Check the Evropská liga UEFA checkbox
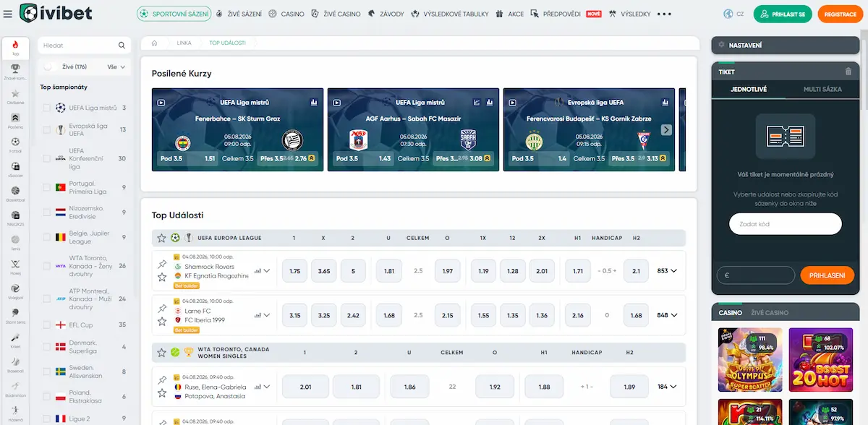 (x=47, y=129)
